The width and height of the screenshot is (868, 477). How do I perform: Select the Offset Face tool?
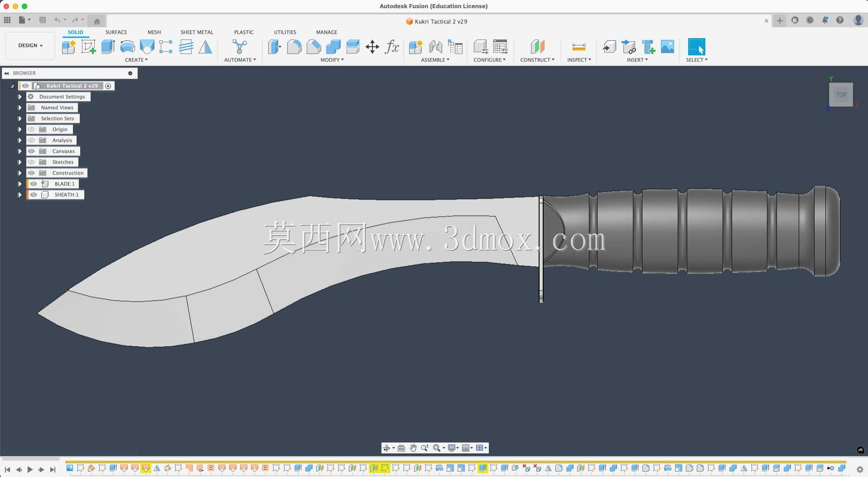[352, 47]
